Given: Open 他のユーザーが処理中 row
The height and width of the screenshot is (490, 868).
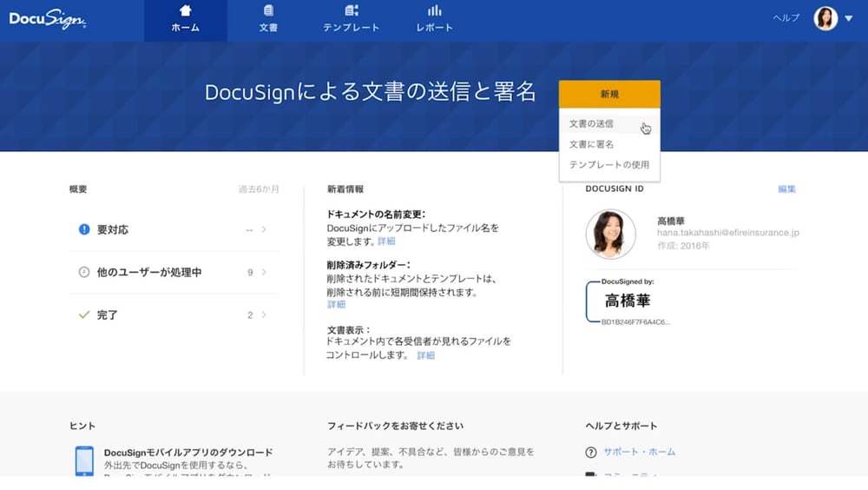Looking at the screenshot, I should pos(174,272).
